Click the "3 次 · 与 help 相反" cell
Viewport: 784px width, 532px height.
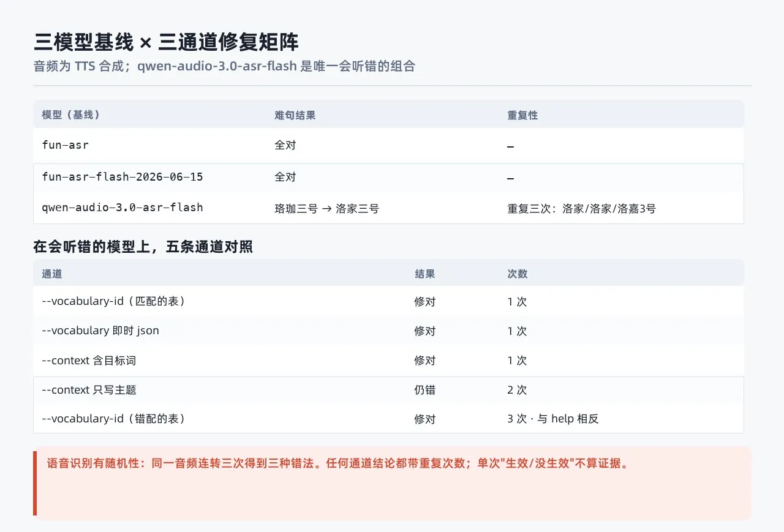click(x=553, y=419)
